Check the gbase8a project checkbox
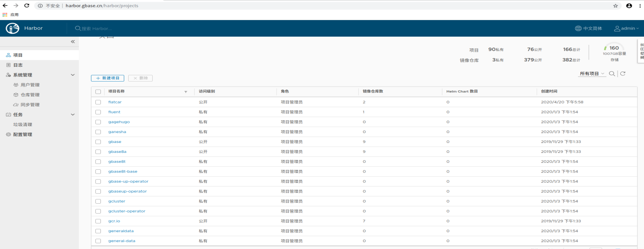This screenshot has height=249, width=644. (x=98, y=151)
